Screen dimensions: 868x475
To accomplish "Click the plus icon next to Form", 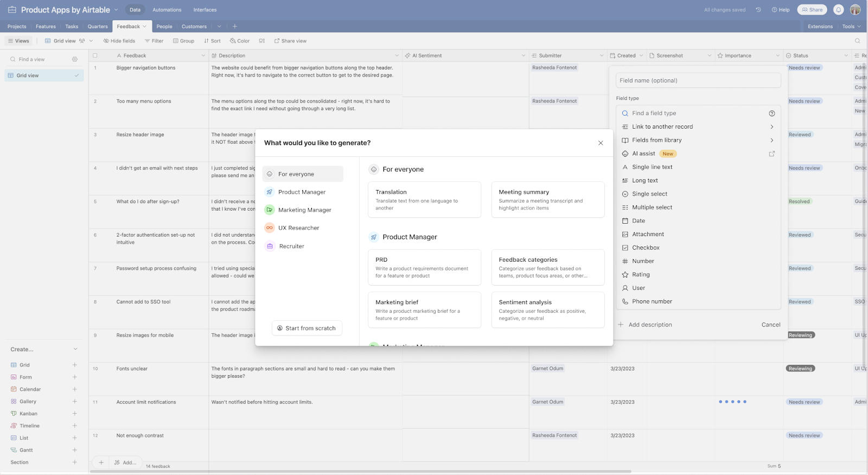I will [x=75, y=377].
